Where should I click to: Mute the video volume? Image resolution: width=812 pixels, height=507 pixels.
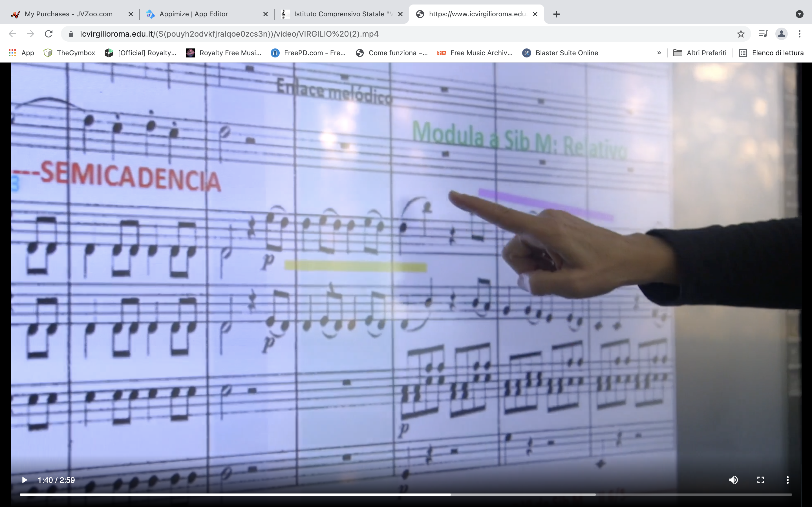(734, 480)
